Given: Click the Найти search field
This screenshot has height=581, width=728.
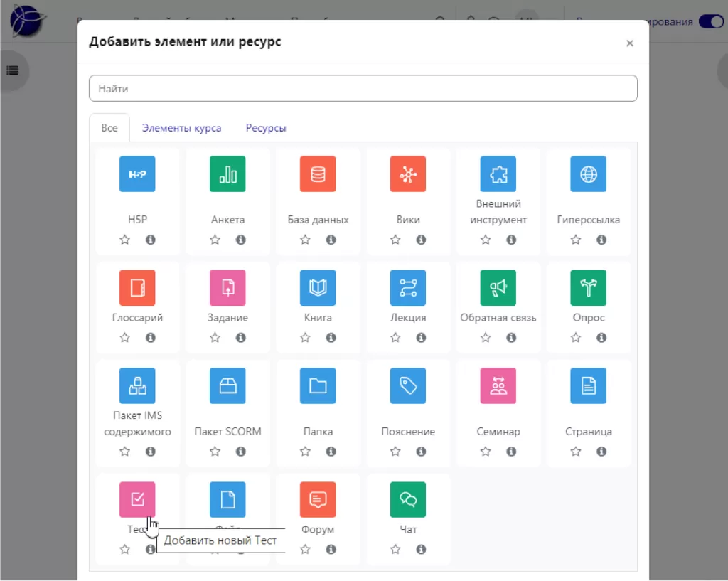Looking at the screenshot, I should tap(363, 89).
